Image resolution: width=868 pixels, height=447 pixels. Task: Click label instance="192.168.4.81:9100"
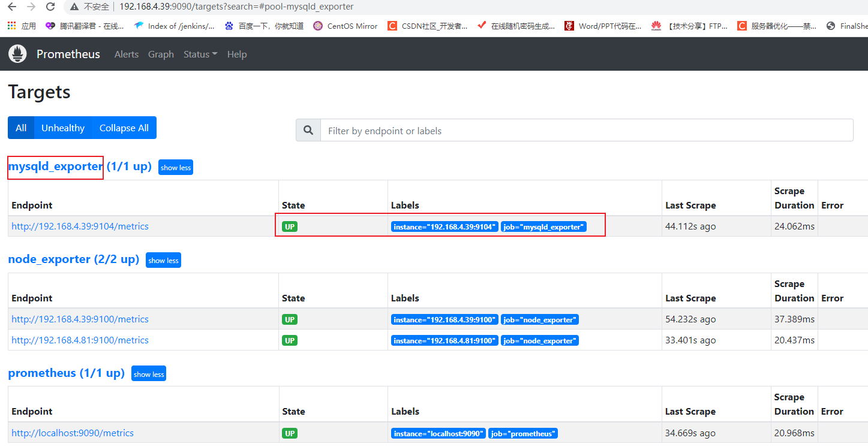(x=444, y=340)
